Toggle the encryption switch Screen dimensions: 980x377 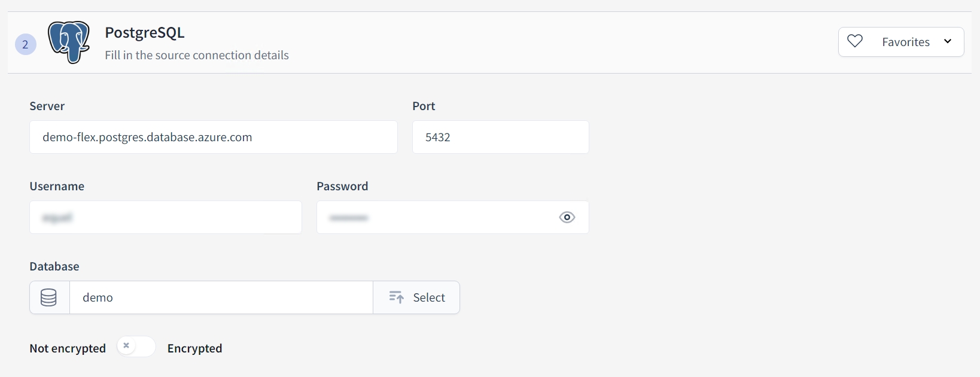coord(136,346)
